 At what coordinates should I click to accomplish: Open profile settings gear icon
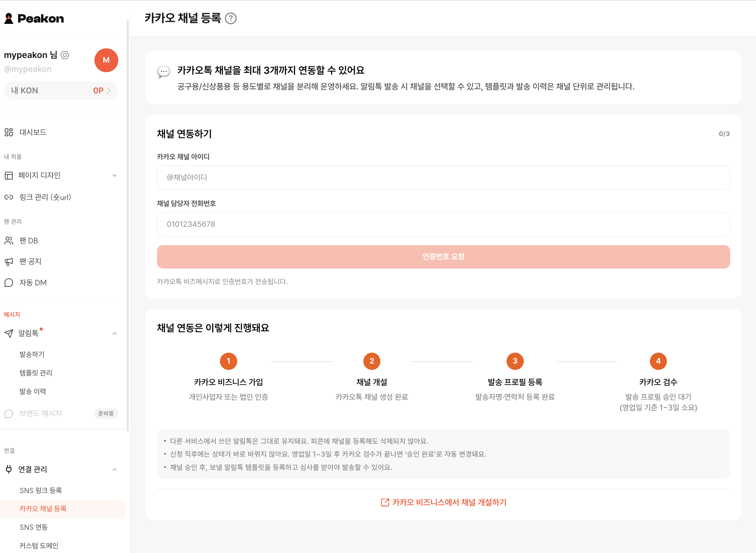coord(65,55)
